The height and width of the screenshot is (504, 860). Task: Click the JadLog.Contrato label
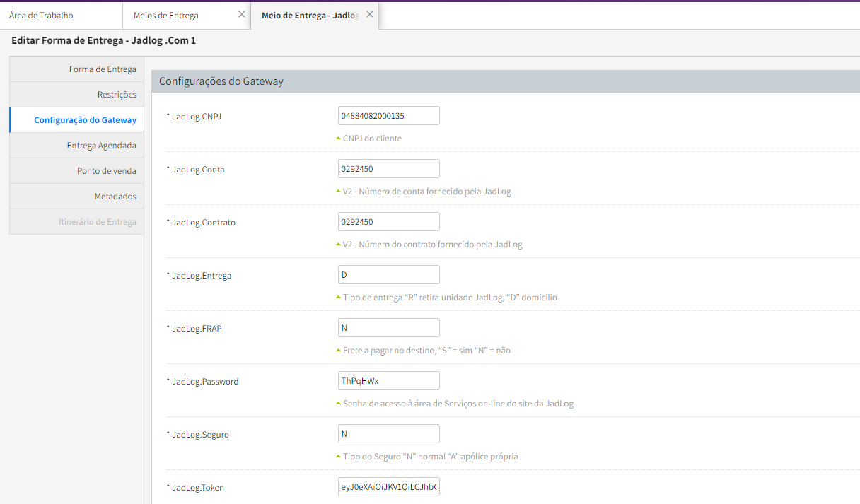204,223
